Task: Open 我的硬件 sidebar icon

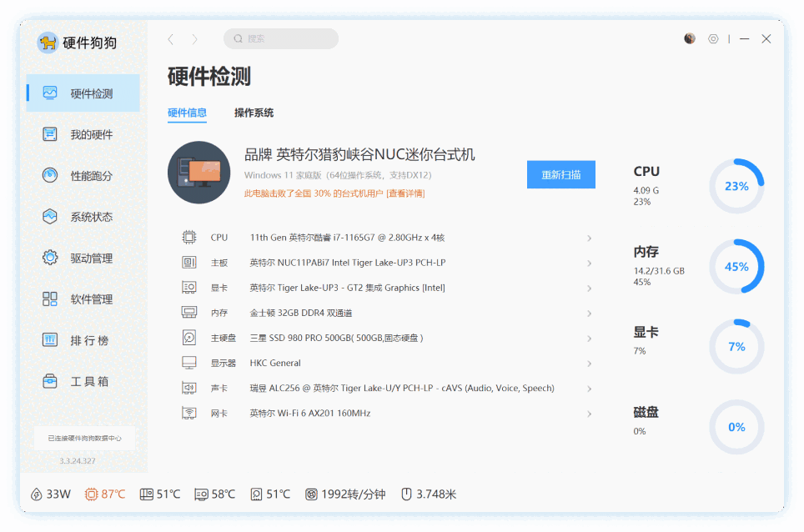Action: click(50, 134)
